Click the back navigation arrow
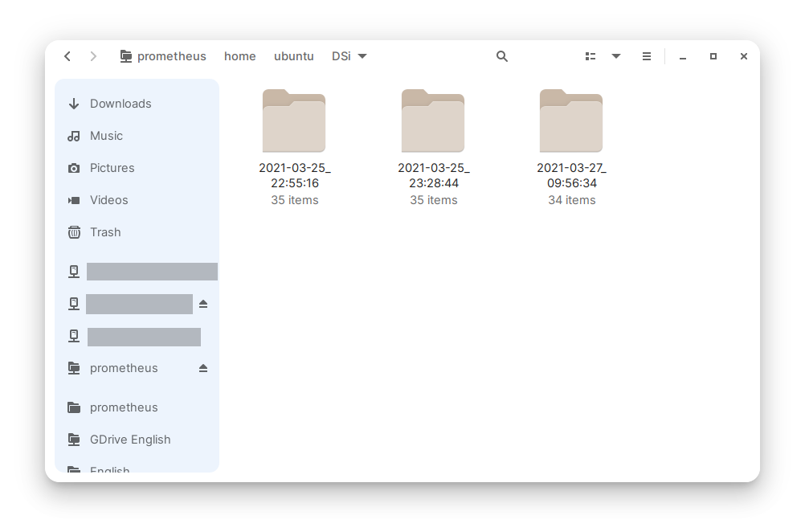This screenshot has width=805, height=532. click(x=67, y=56)
